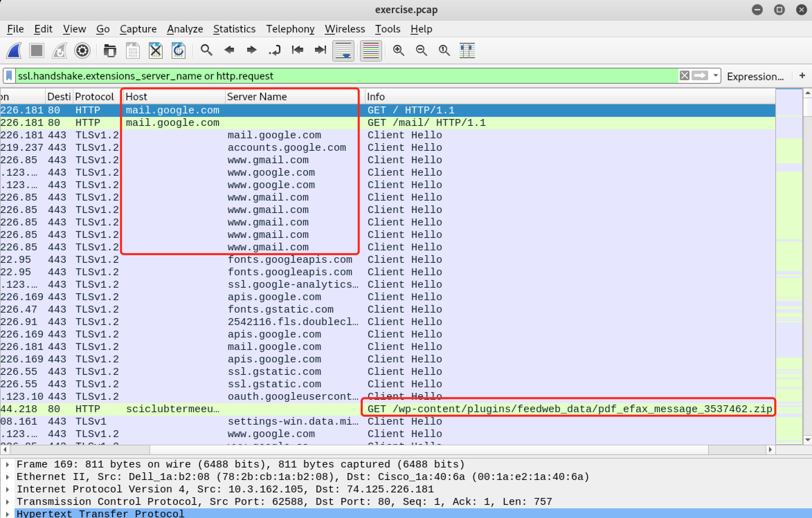
Task: Sort by the Host column header
Action: click(x=174, y=96)
